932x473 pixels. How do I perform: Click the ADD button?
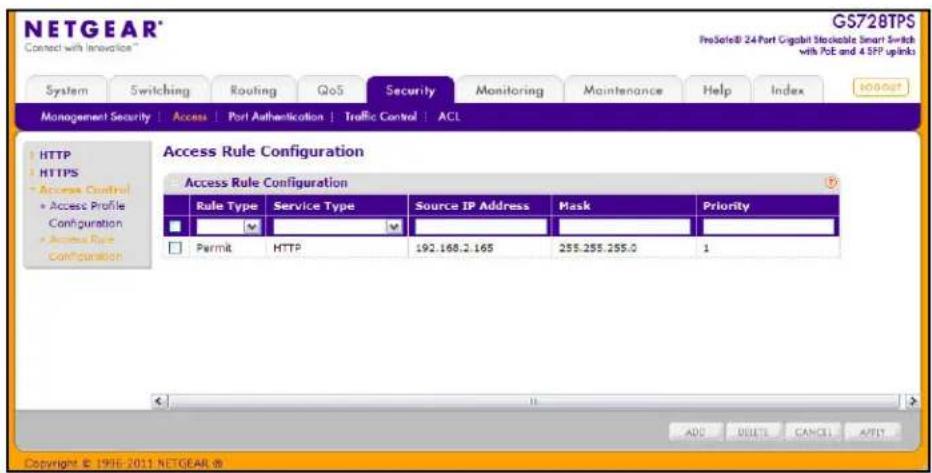coord(695,433)
